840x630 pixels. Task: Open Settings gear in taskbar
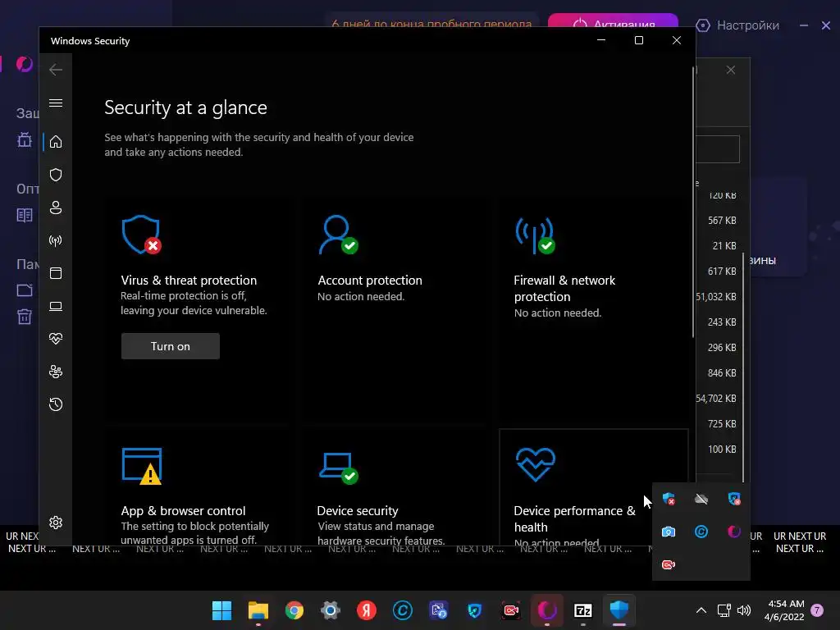(x=331, y=610)
